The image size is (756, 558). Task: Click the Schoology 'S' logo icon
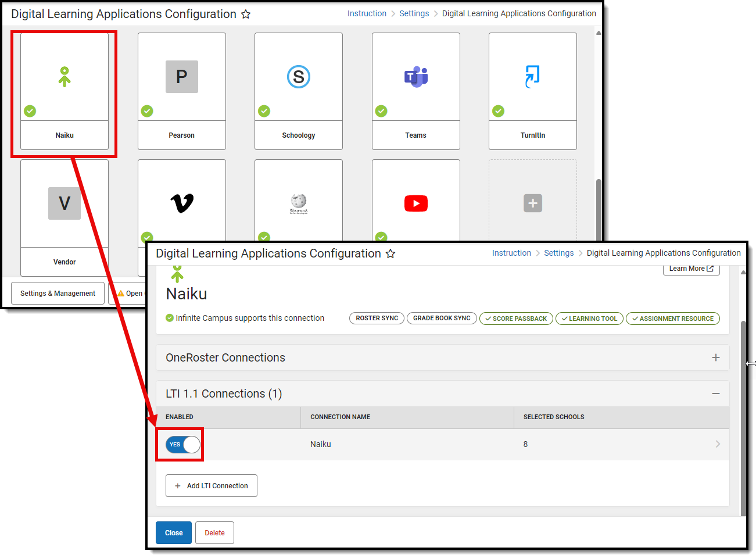299,77
